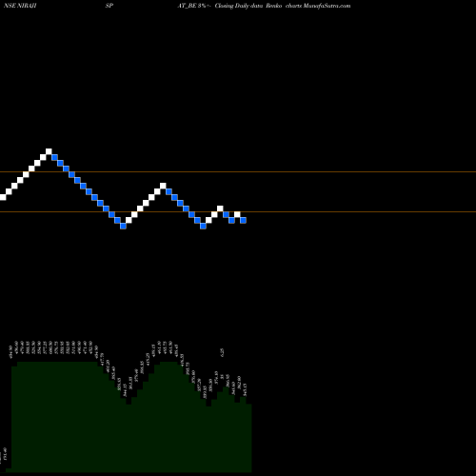Click the MunafaSutra.com watermark text in the header
Image resolution: width=476 pixels, height=476 pixels.
click(x=327, y=6)
